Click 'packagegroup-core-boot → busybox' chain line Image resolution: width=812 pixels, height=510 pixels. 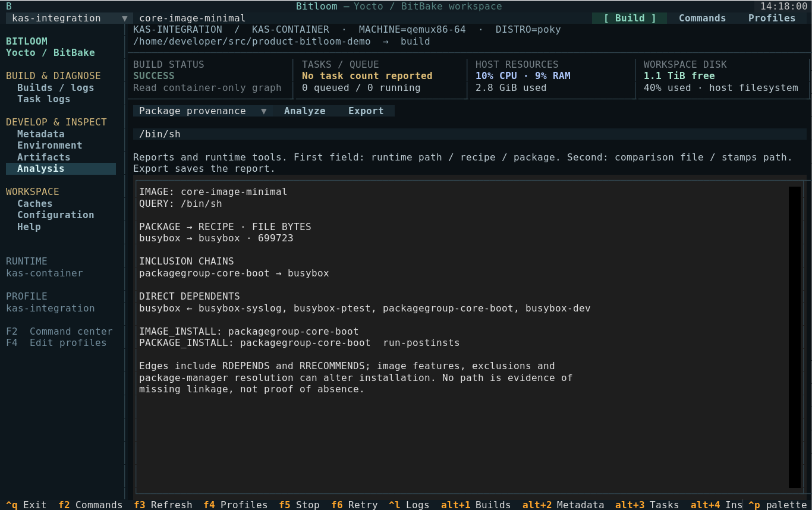coord(234,273)
